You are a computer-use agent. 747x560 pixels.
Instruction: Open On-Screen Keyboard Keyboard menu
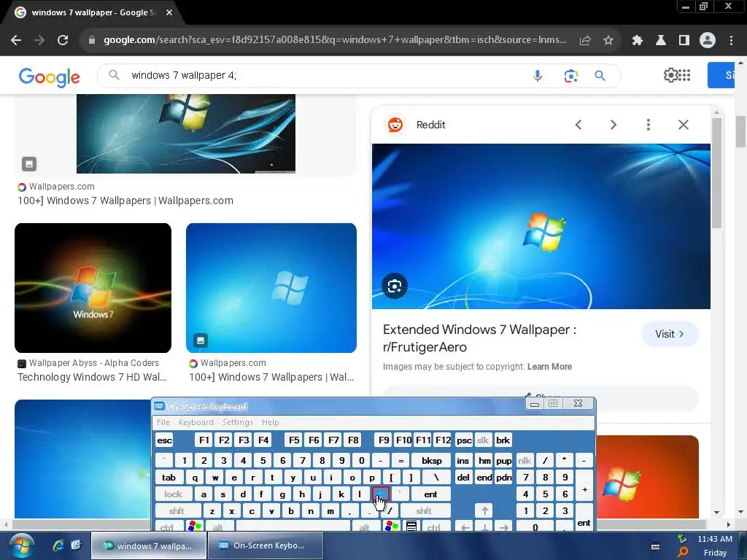pos(196,422)
